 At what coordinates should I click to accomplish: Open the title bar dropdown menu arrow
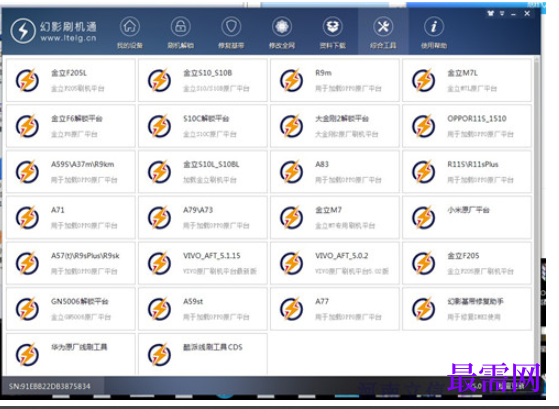(502, 14)
